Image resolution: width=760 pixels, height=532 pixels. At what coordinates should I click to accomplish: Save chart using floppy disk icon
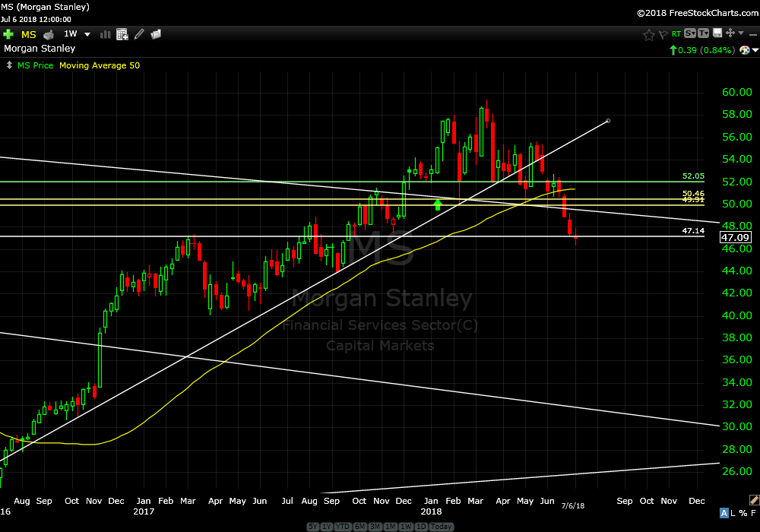tap(717, 33)
